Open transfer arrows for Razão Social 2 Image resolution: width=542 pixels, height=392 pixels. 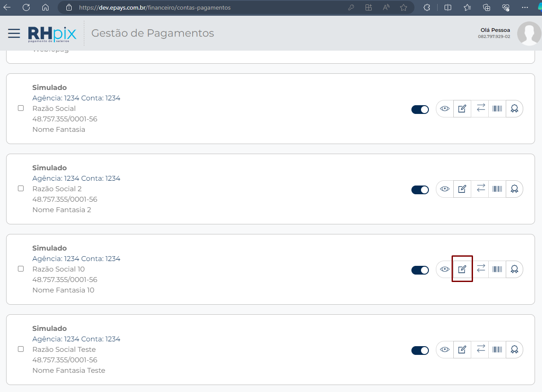click(480, 188)
